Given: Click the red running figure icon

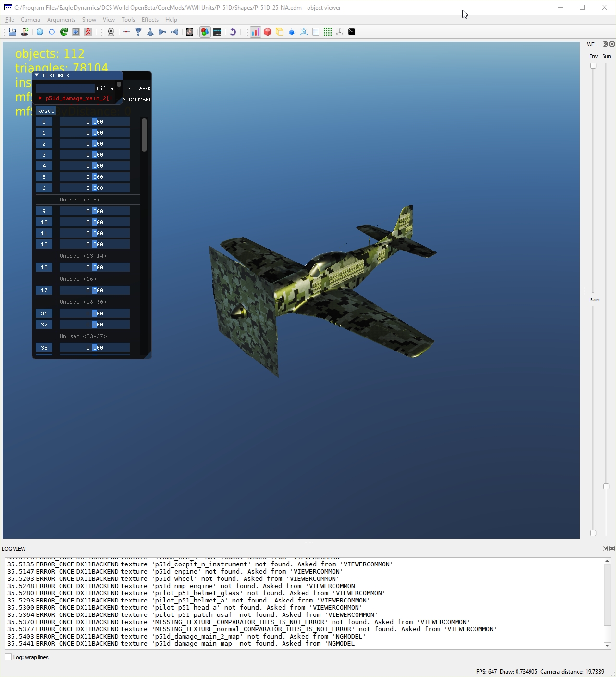Looking at the screenshot, I should 88,32.
